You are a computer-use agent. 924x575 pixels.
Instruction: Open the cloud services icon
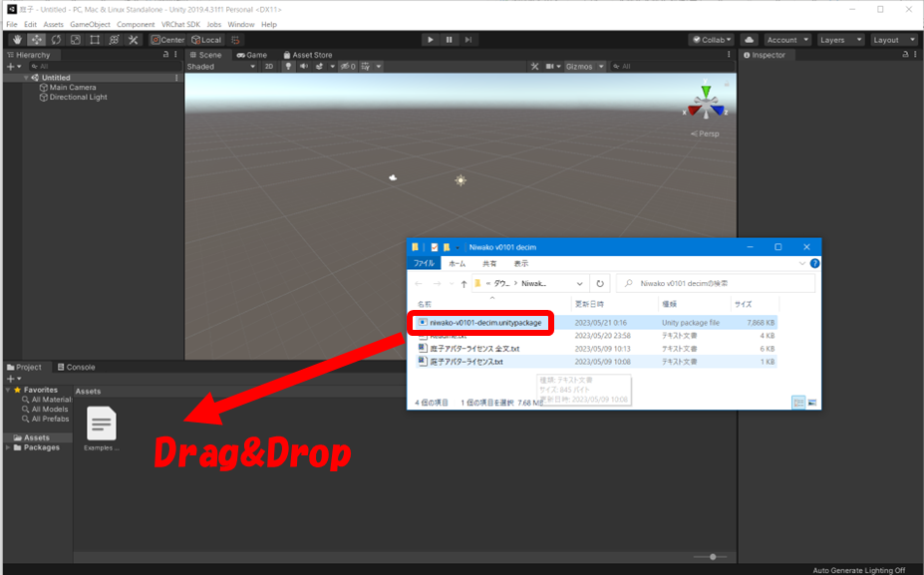[x=750, y=40]
